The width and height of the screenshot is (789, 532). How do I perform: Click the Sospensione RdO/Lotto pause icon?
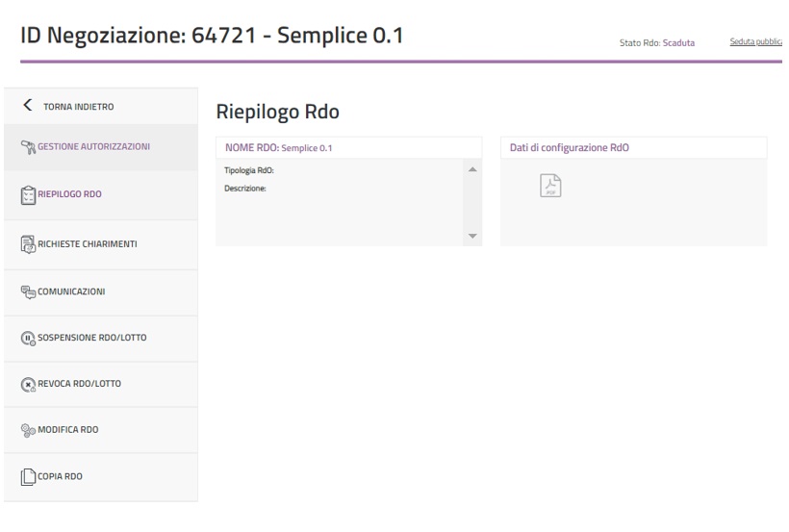(27, 338)
